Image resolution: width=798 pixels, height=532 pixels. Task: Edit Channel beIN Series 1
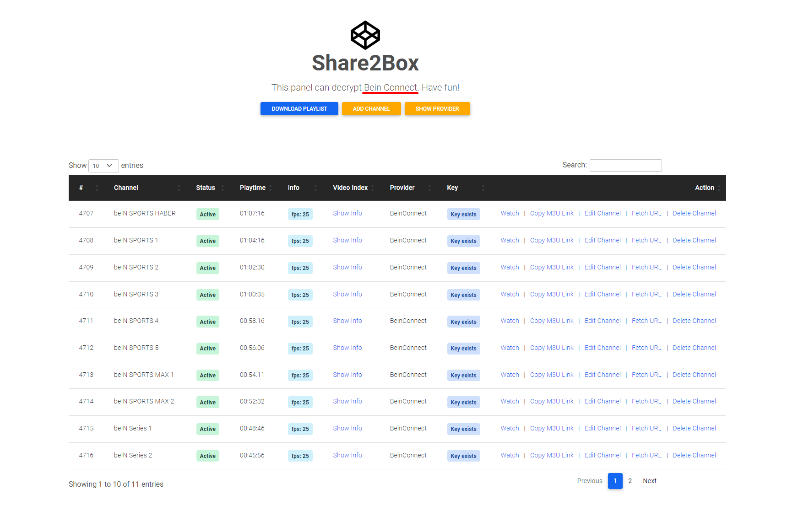pos(603,428)
